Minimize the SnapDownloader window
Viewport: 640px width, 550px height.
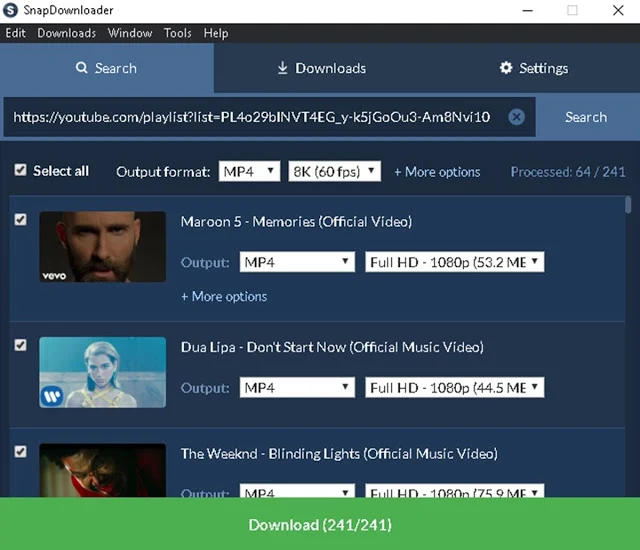(x=528, y=10)
